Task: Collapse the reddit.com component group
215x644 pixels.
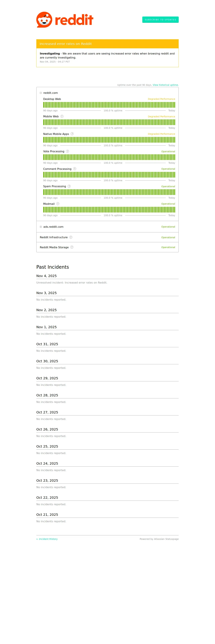Action: click(x=41, y=93)
